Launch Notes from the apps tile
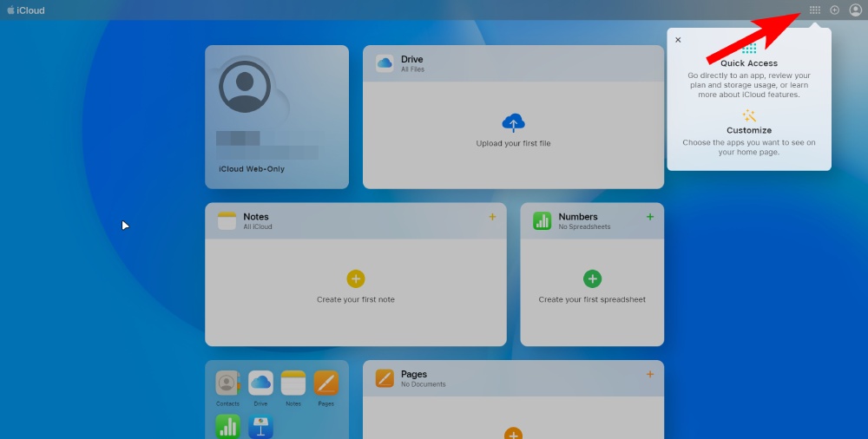 293,383
